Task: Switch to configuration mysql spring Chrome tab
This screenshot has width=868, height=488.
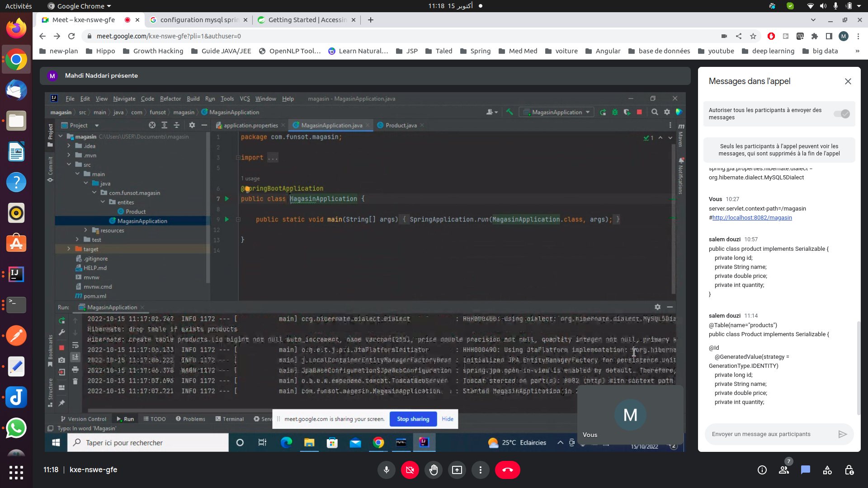Action: tap(199, 20)
